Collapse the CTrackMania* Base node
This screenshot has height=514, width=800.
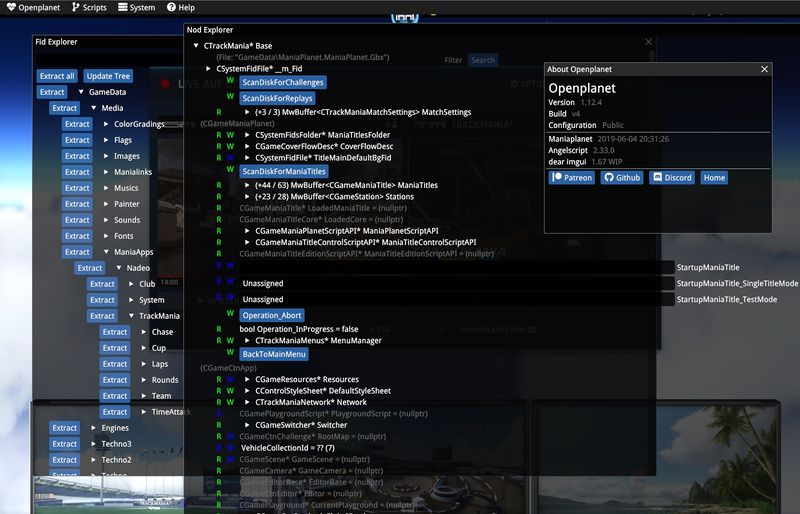click(x=196, y=45)
